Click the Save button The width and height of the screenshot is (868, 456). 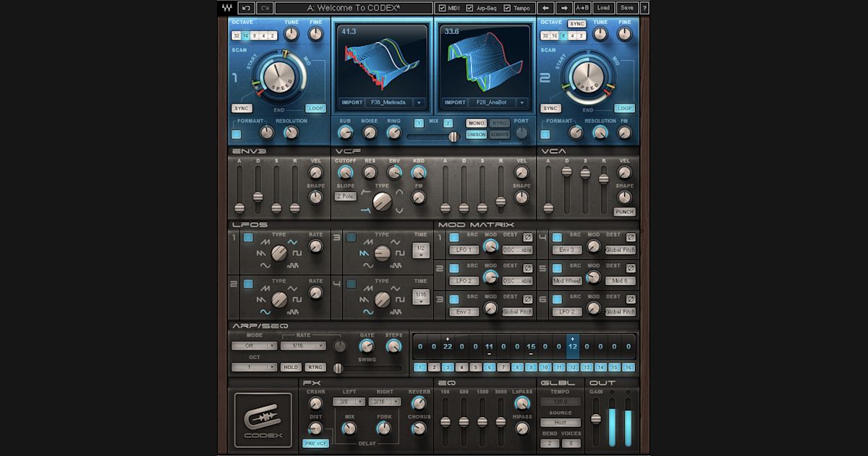click(x=626, y=8)
